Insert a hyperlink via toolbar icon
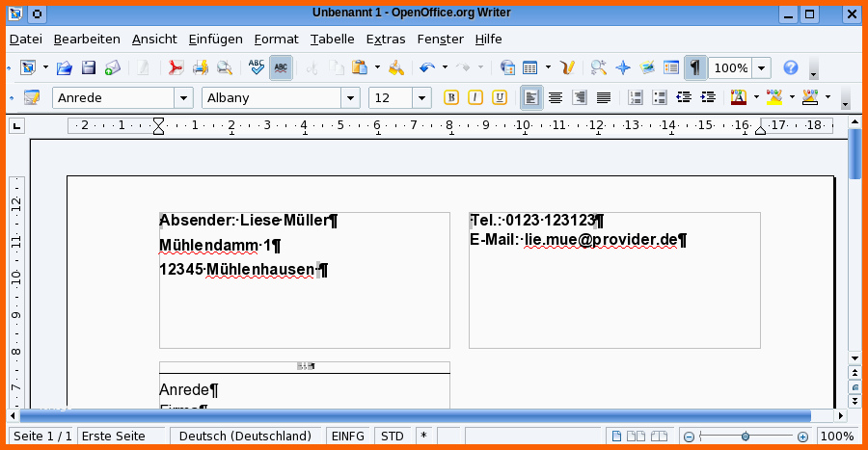Image resolution: width=868 pixels, height=450 pixels. tap(507, 67)
